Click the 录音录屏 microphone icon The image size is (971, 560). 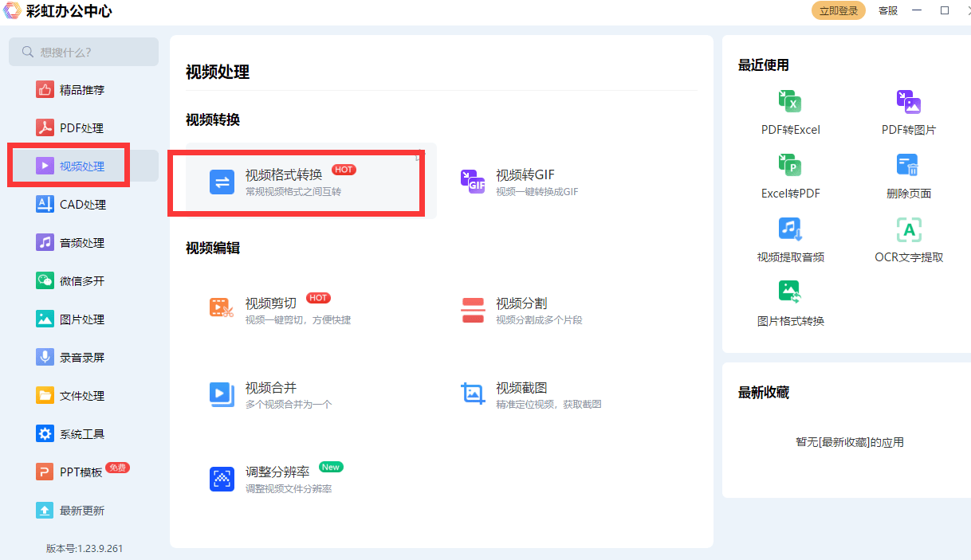[45, 357]
